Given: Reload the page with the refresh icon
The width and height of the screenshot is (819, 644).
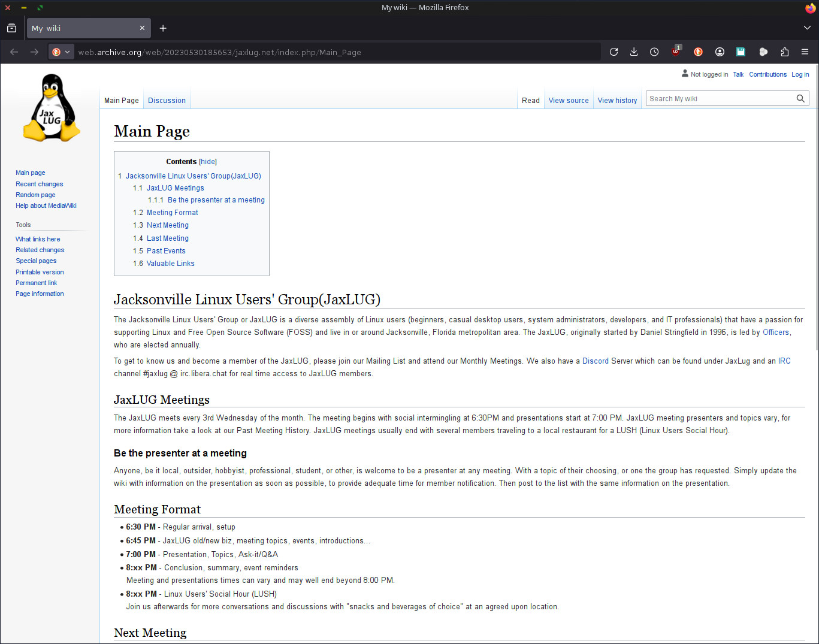Looking at the screenshot, I should click(x=614, y=52).
